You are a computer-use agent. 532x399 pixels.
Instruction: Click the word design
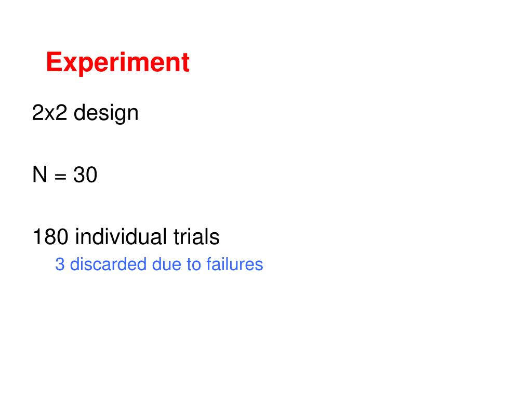click(x=106, y=113)
